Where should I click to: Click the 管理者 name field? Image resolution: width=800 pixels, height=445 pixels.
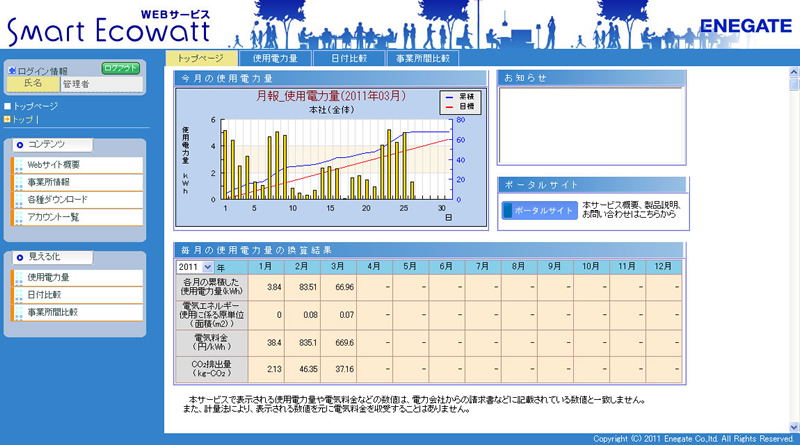(x=102, y=84)
